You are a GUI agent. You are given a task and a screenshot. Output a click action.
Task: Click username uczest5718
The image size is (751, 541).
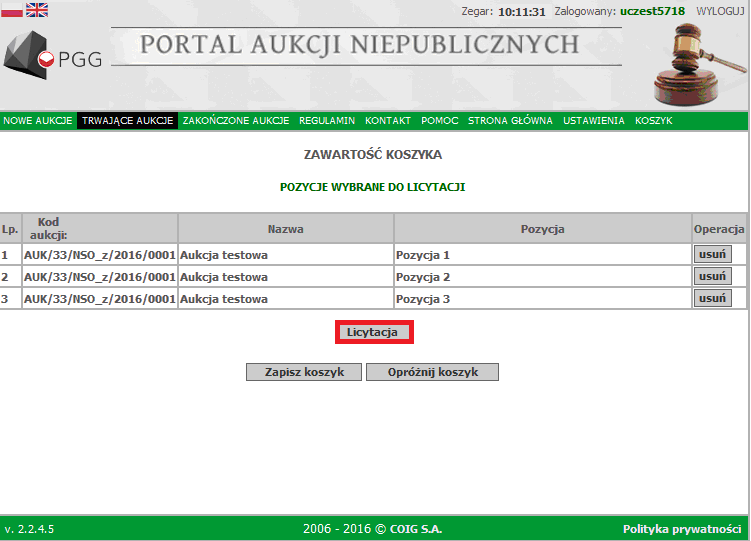click(x=652, y=11)
